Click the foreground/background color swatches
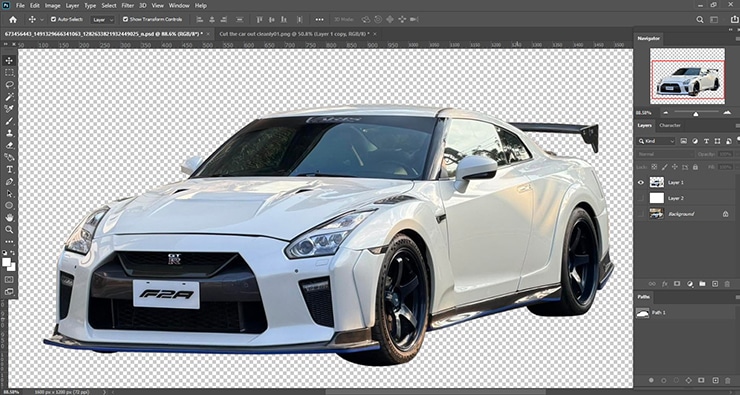The height and width of the screenshot is (395, 740). (9, 264)
